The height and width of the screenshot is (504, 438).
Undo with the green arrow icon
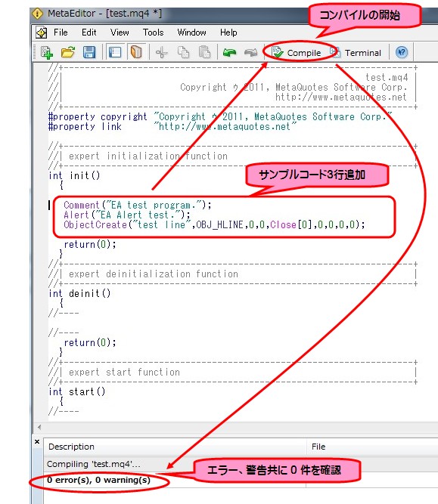229,52
